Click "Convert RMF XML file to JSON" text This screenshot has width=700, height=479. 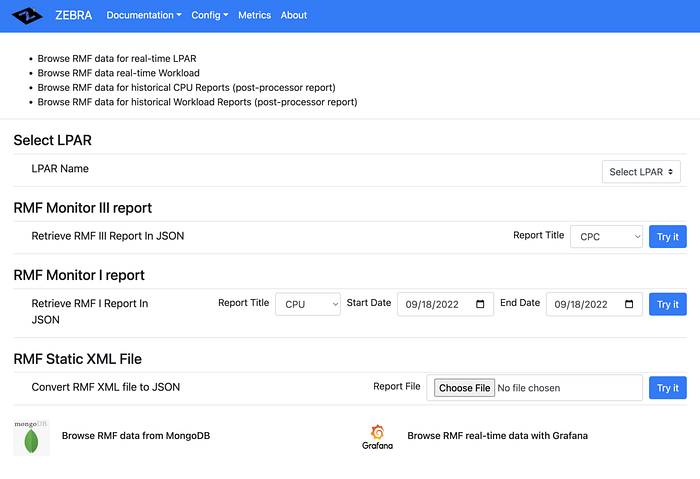click(x=106, y=387)
